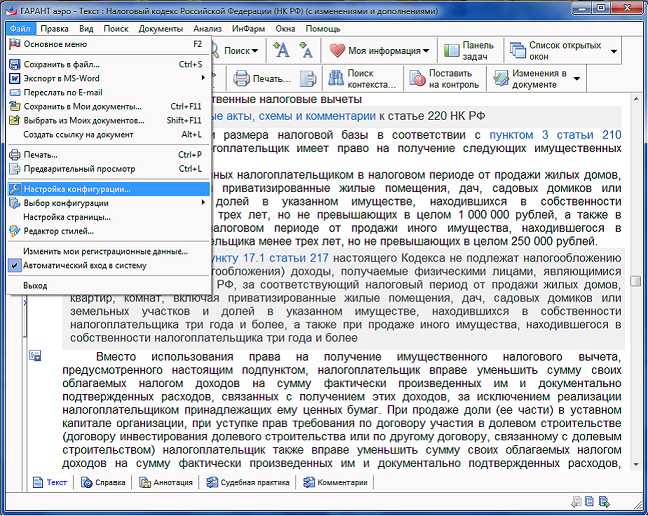The height and width of the screenshot is (516, 648).
Task: Click the page icon for Предварительный просмотр
Action: pos(14,169)
